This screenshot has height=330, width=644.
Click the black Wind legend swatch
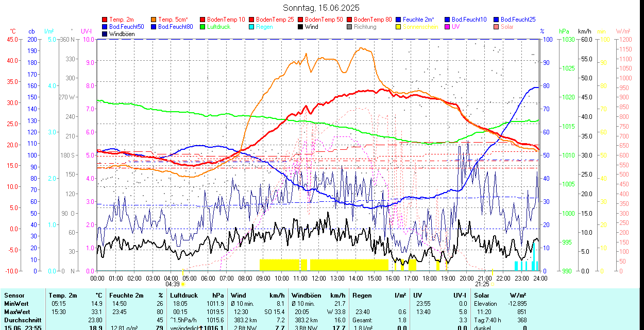(301, 27)
